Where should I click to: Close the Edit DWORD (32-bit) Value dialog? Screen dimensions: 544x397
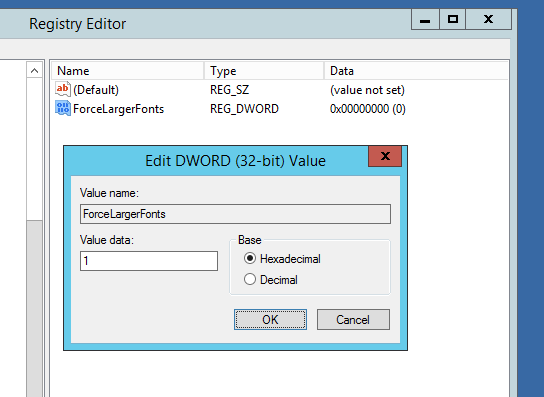(x=385, y=156)
